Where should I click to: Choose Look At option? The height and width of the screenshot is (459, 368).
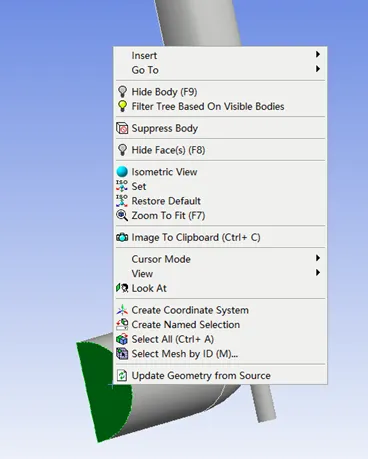[x=221, y=288]
